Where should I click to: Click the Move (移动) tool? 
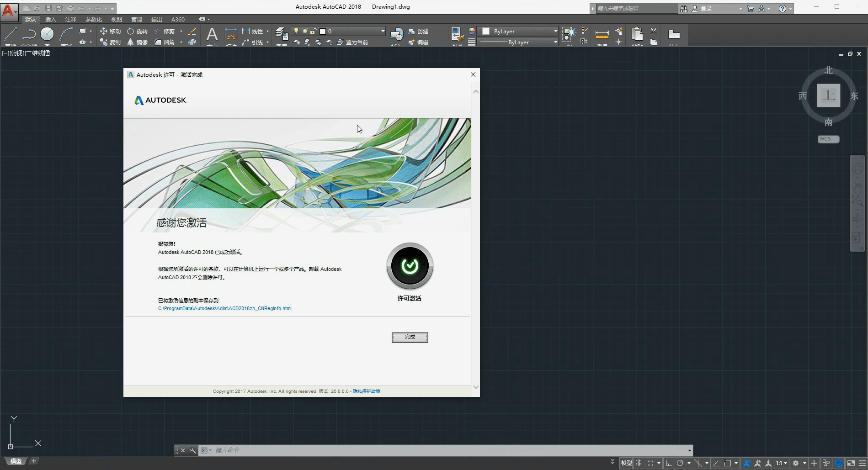tap(110, 31)
